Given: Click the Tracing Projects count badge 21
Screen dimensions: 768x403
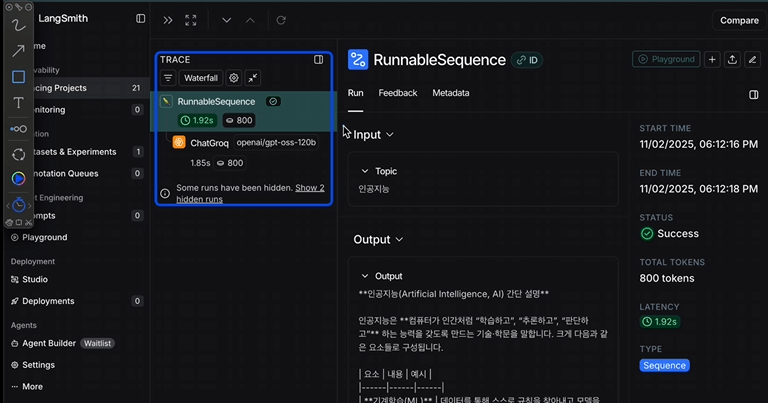Looking at the screenshot, I should tap(136, 88).
